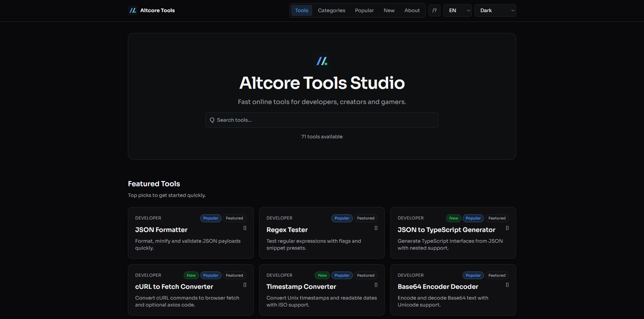Click the bracket icon on cURL to Fetch Converter
Viewport: 644px width, 319px height.
point(244,285)
